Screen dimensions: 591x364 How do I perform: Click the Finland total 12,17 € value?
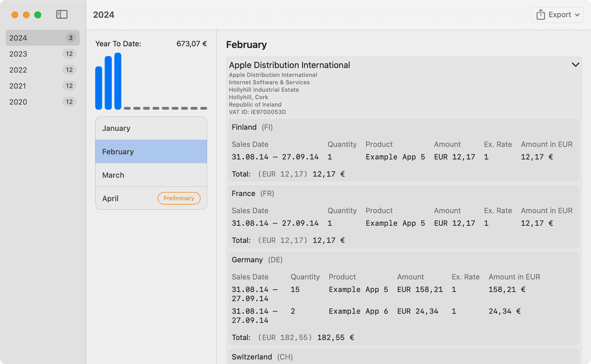point(329,174)
